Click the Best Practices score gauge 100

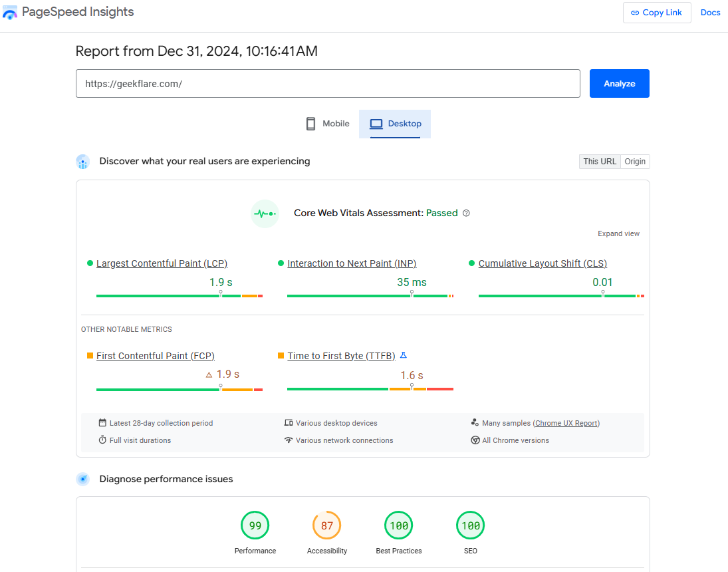[399, 525]
